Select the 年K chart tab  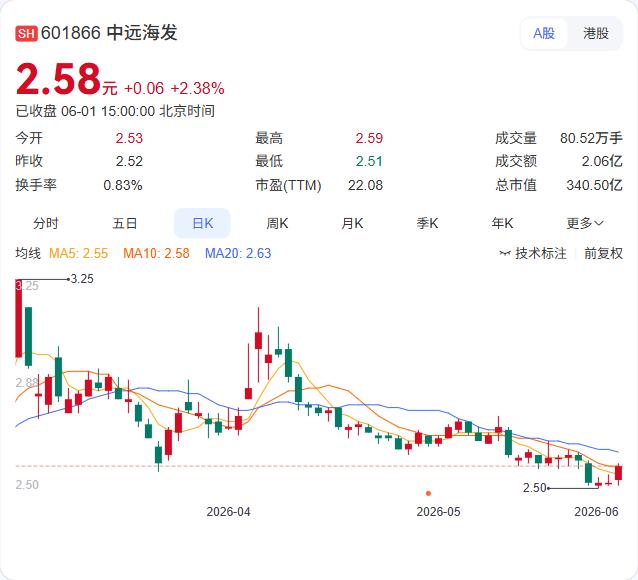[x=503, y=223]
